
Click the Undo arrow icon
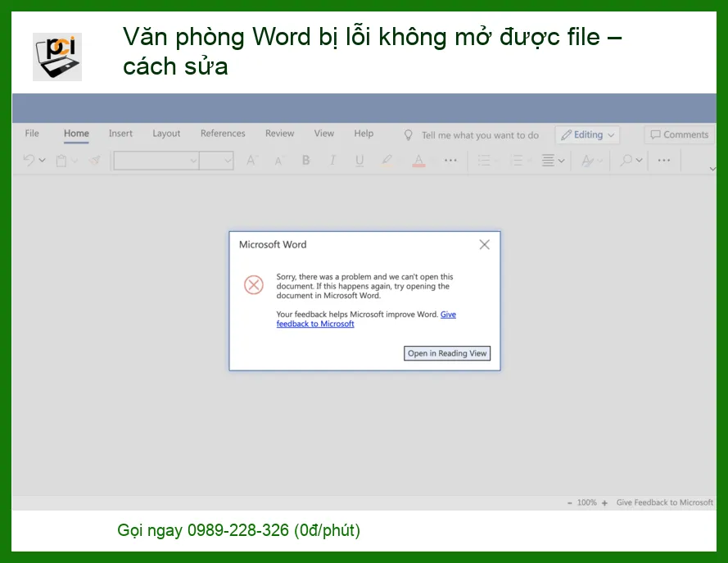point(29,161)
